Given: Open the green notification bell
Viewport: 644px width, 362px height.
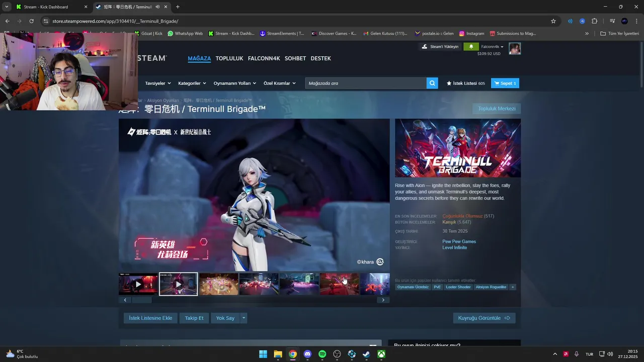Looking at the screenshot, I should coord(471,47).
